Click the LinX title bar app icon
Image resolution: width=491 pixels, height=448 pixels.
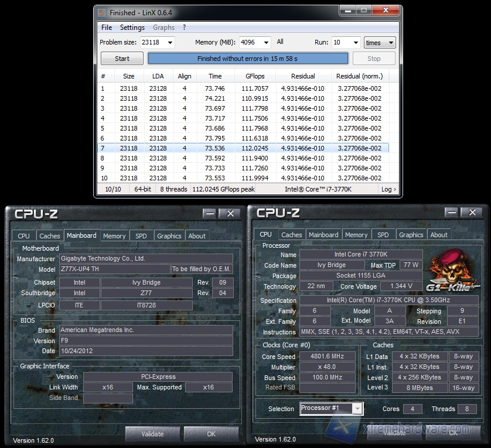(102, 12)
